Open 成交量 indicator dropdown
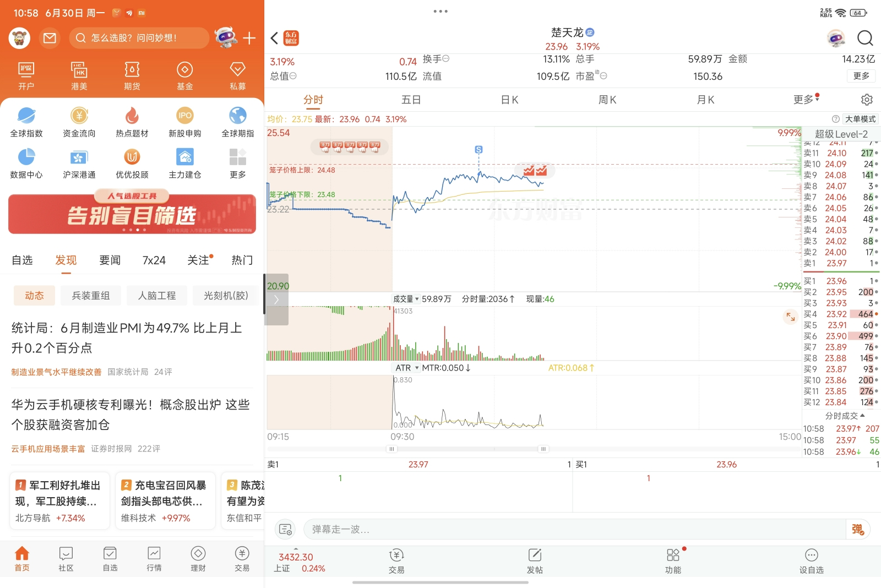This screenshot has width=881, height=588. tap(406, 299)
